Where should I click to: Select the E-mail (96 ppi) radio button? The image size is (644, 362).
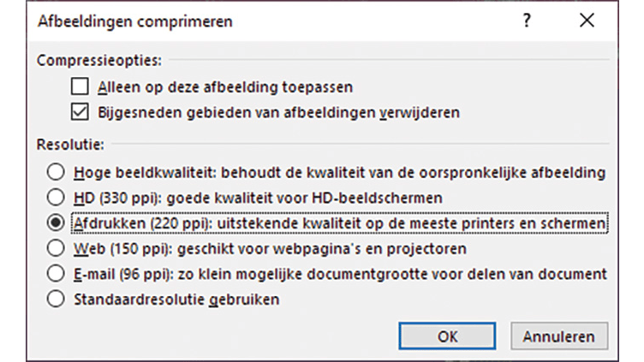pos(57,274)
